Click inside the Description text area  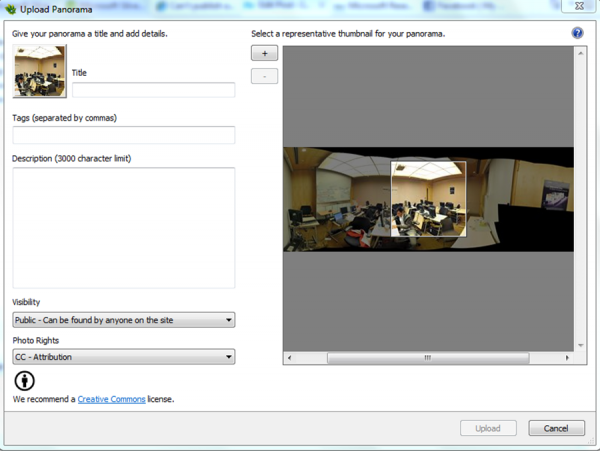point(123,227)
